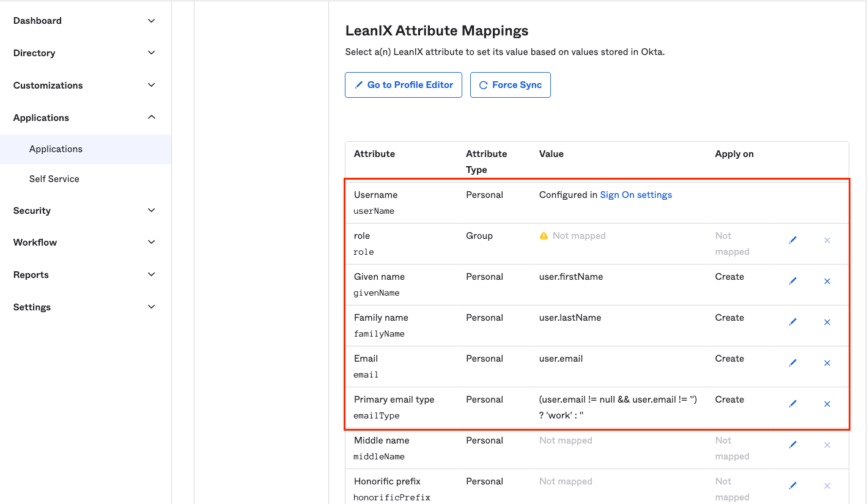Screen dimensions: 867x504
Task: Edit the Middle name mapping pencil icon
Action: coord(793,445)
